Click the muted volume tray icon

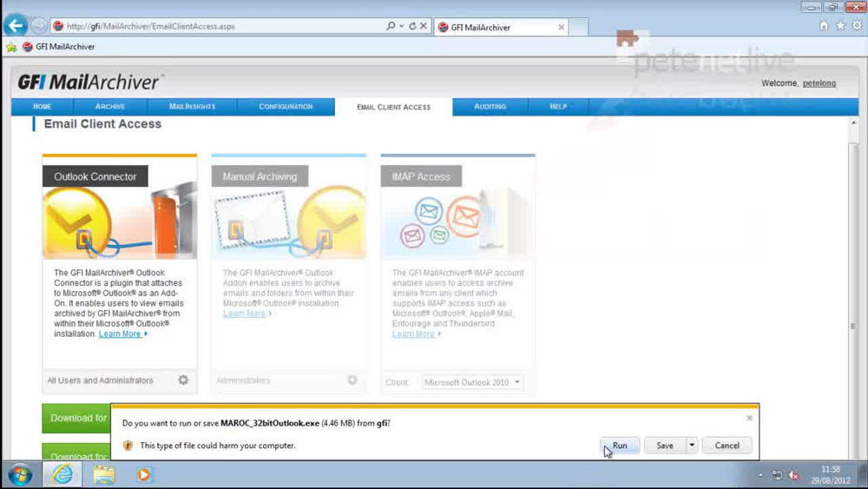coord(794,475)
